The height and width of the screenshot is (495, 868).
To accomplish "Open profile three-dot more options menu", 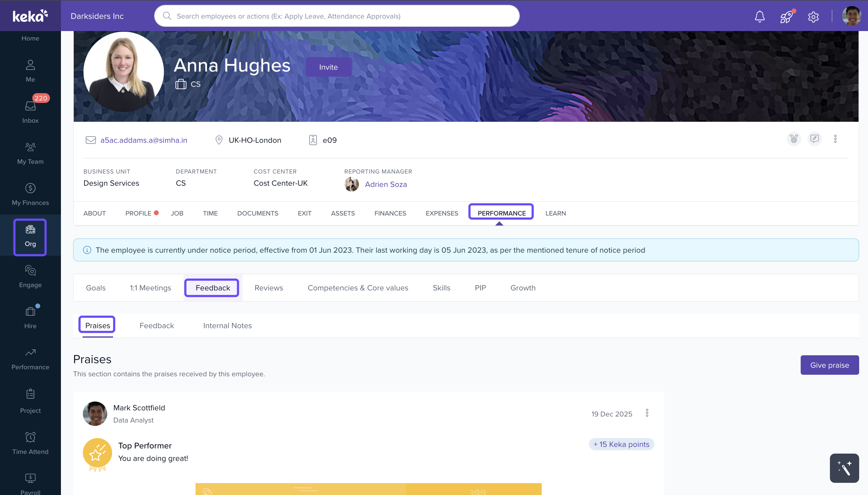I will [x=835, y=139].
